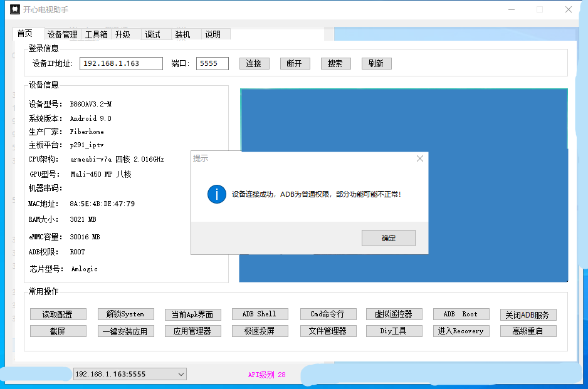Close the 提示 dialog with its X

coord(420,158)
